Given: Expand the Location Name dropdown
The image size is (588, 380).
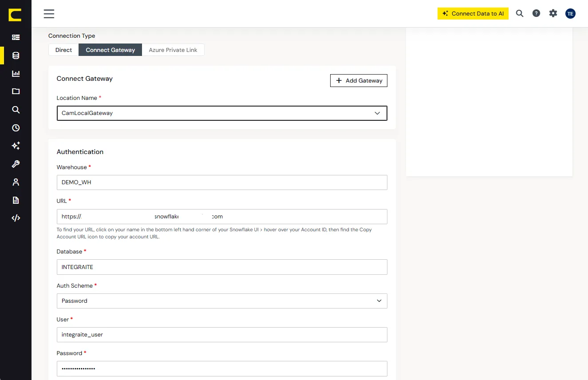Looking at the screenshot, I should pyautogui.click(x=222, y=113).
